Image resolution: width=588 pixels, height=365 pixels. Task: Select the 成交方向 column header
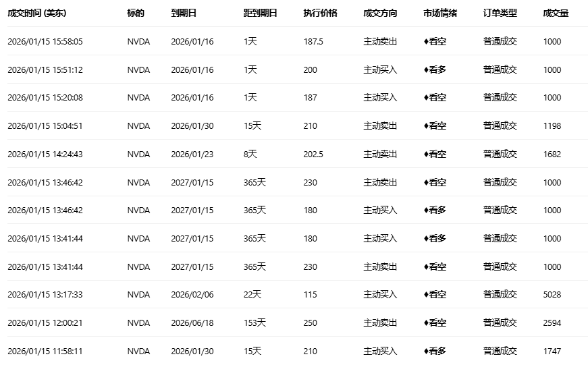pos(380,13)
